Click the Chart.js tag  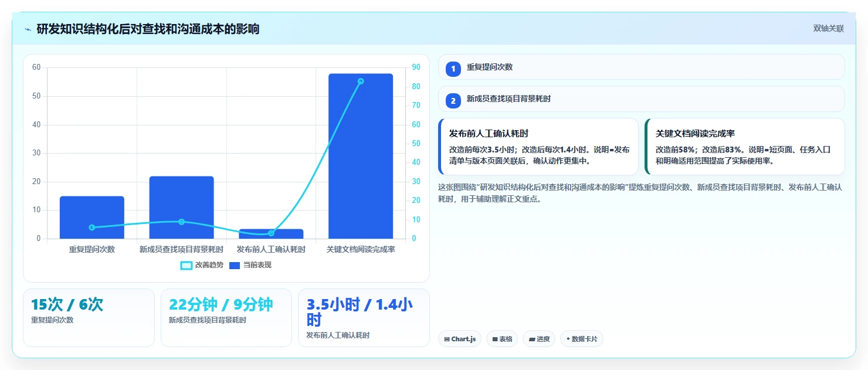[460, 339]
